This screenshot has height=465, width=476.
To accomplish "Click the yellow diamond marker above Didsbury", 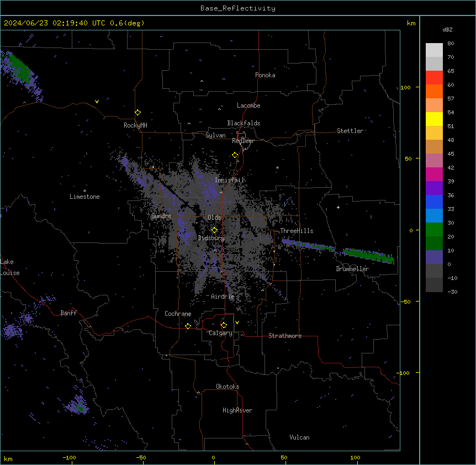I will pos(214,230).
